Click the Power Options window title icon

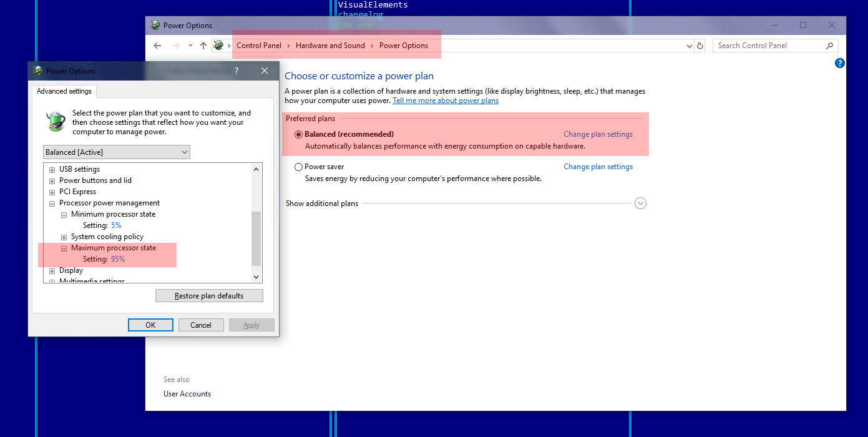coord(155,26)
